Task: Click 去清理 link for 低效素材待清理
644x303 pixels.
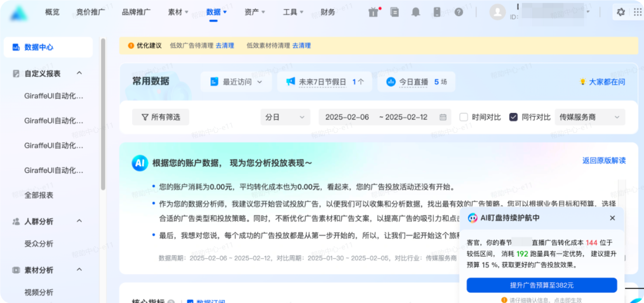Action: (301, 45)
